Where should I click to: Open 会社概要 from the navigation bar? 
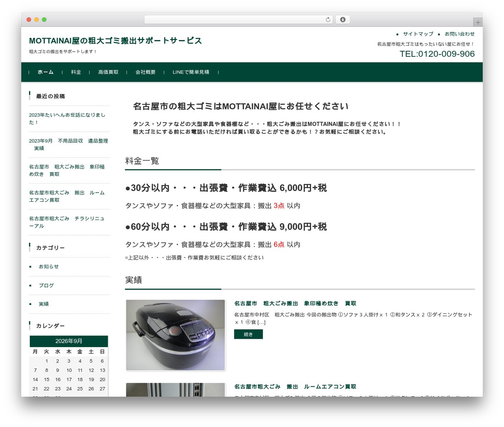(145, 72)
